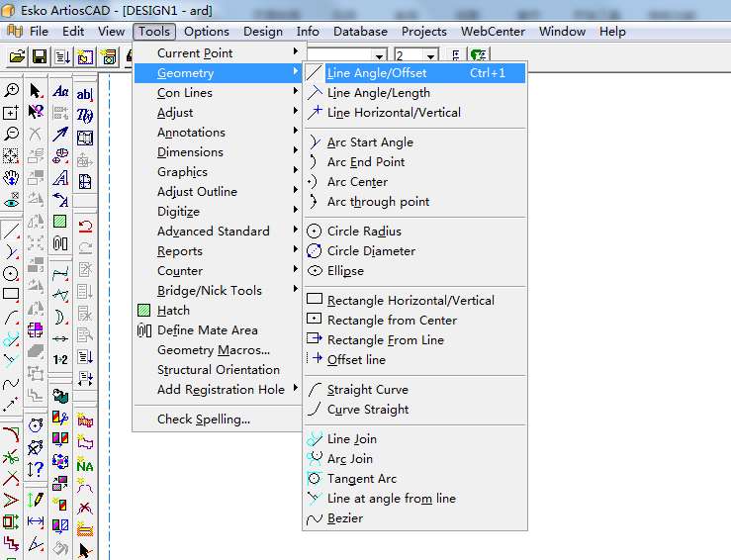Open the WebCenter menu
The height and width of the screenshot is (560, 731).
[494, 31]
